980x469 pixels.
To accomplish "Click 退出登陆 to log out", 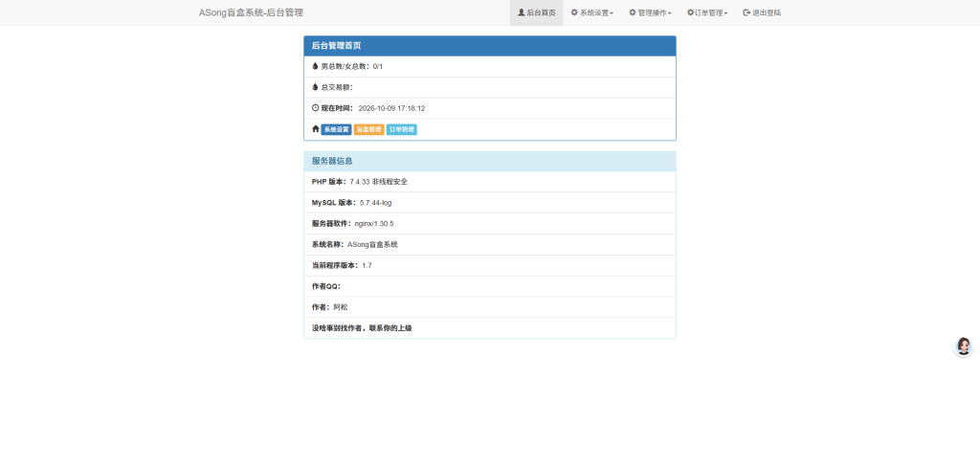I will point(762,12).
